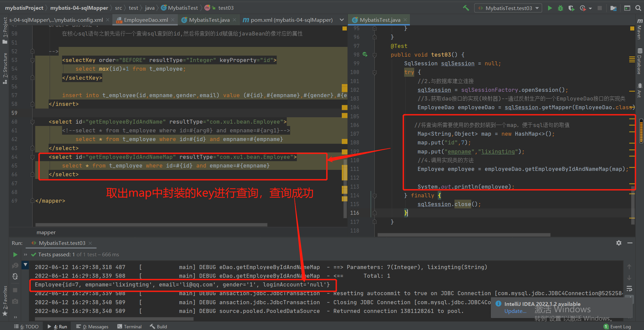Click Rerun Failed Tests icon in Run panel
This screenshot has width=644, height=330.
pos(15,266)
